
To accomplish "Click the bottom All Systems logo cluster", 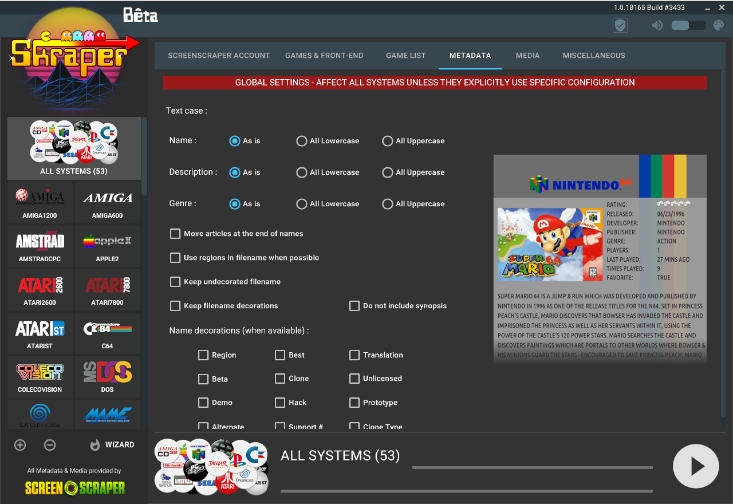I will click(211, 466).
